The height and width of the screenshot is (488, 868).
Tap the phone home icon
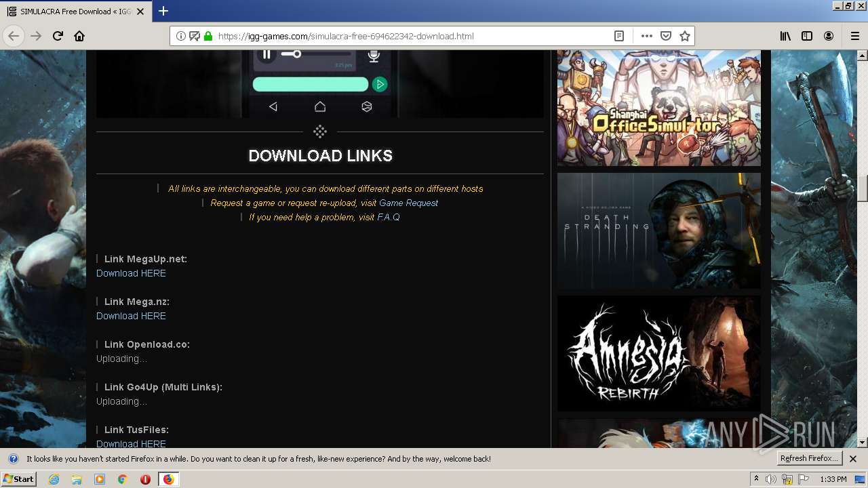(320, 106)
